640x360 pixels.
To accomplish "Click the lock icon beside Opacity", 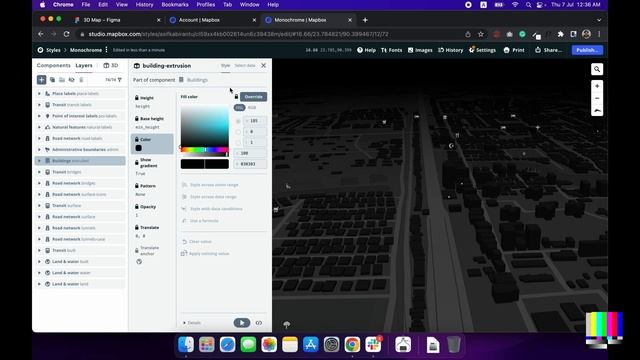I will click(137, 207).
